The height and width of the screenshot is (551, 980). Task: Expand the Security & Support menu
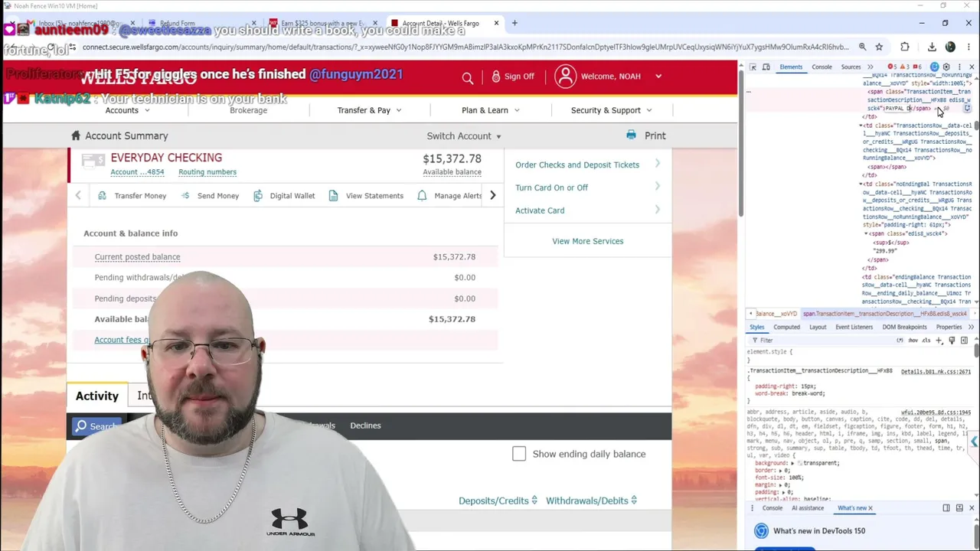tap(611, 110)
